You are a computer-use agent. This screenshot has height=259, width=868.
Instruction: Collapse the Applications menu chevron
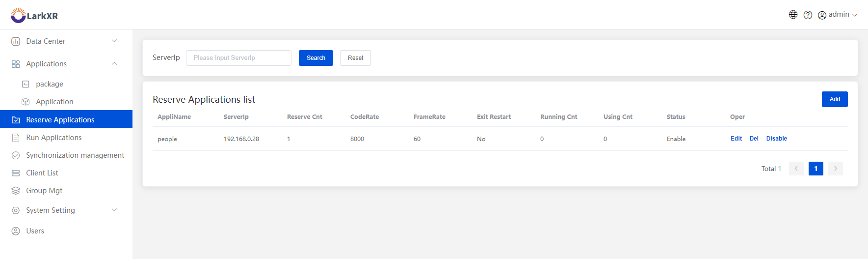pyautogui.click(x=114, y=63)
